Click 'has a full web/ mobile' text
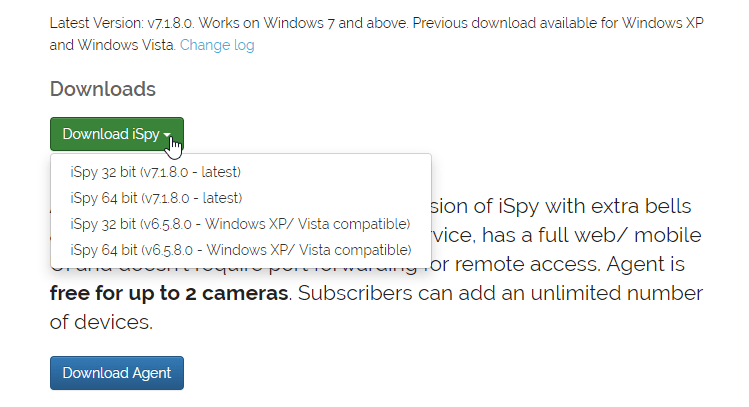 click(x=591, y=235)
